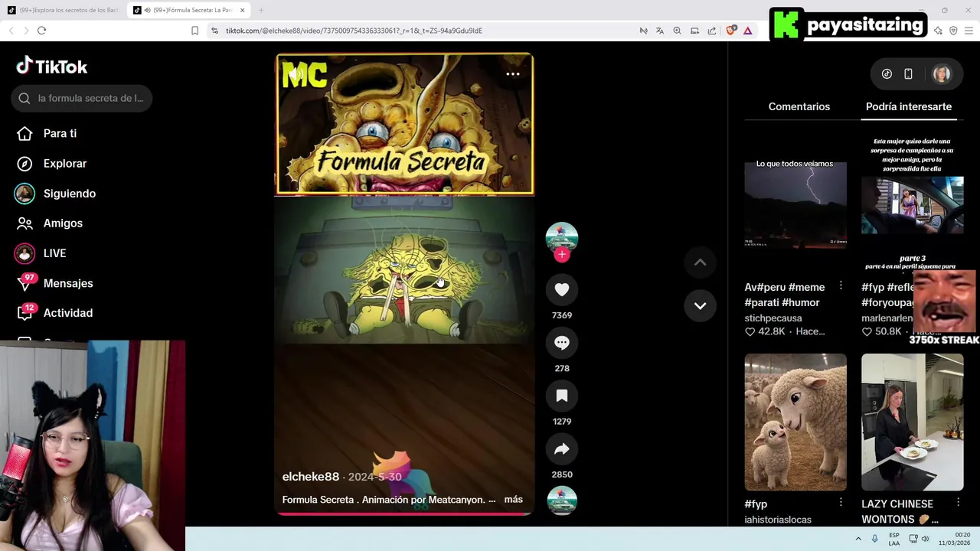Screen dimensions: 980x551
Task: Open options for Av#peru #meme video
Action: [841, 285]
